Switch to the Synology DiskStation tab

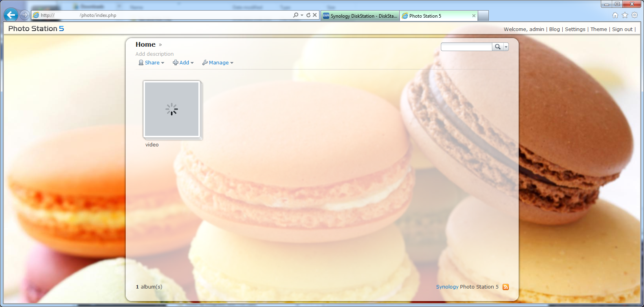coord(360,16)
